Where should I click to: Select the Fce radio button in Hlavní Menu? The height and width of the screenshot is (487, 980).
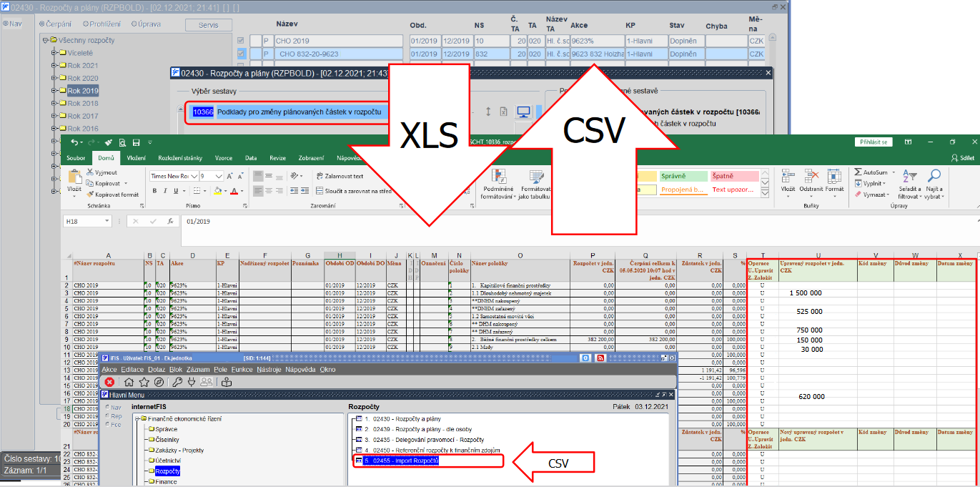[108, 425]
